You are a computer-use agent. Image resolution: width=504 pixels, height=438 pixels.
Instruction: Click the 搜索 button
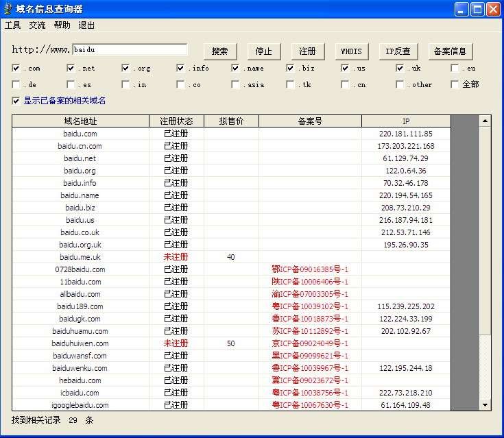click(x=220, y=51)
